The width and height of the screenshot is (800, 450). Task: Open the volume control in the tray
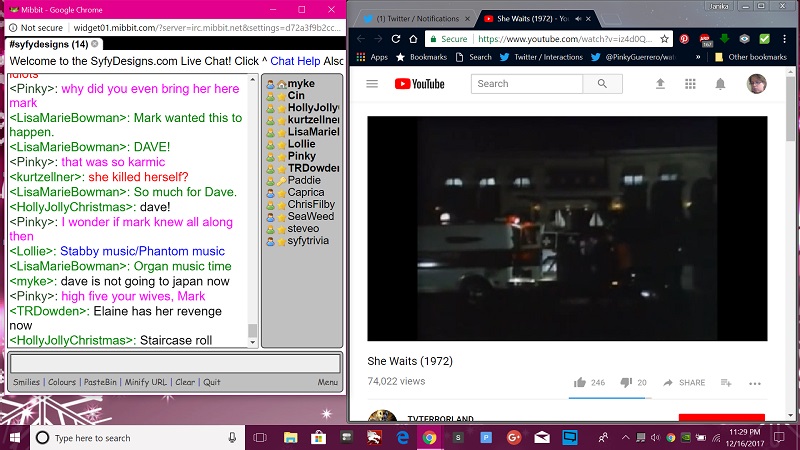tap(655, 438)
